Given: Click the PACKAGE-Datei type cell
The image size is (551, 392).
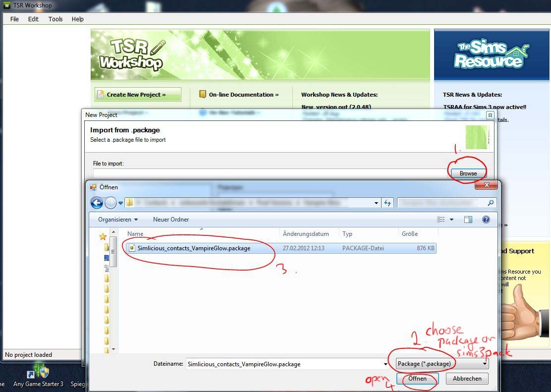Looking at the screenshot, I should click(363, 248).
